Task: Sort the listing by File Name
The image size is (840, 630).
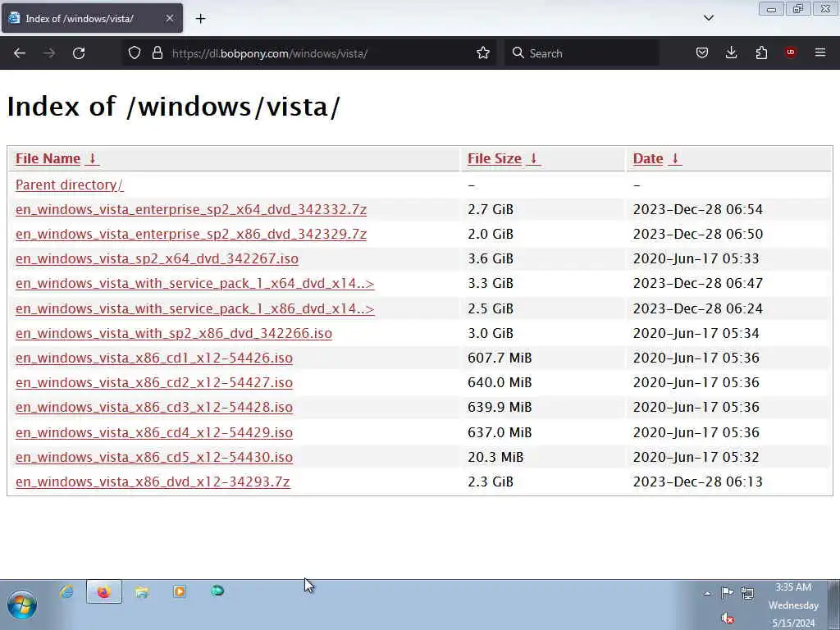Action: coord(48,158)
